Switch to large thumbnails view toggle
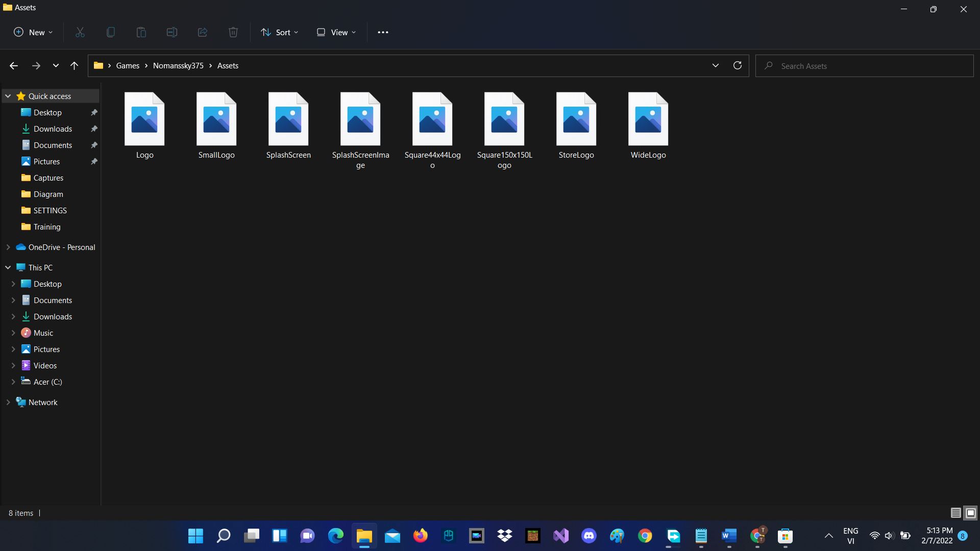 click(x=971, y=513)
